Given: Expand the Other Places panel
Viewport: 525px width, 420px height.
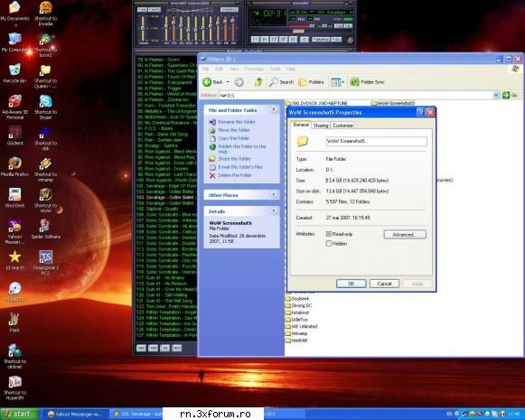Looking at the screenshot, I should pos(274,194).
